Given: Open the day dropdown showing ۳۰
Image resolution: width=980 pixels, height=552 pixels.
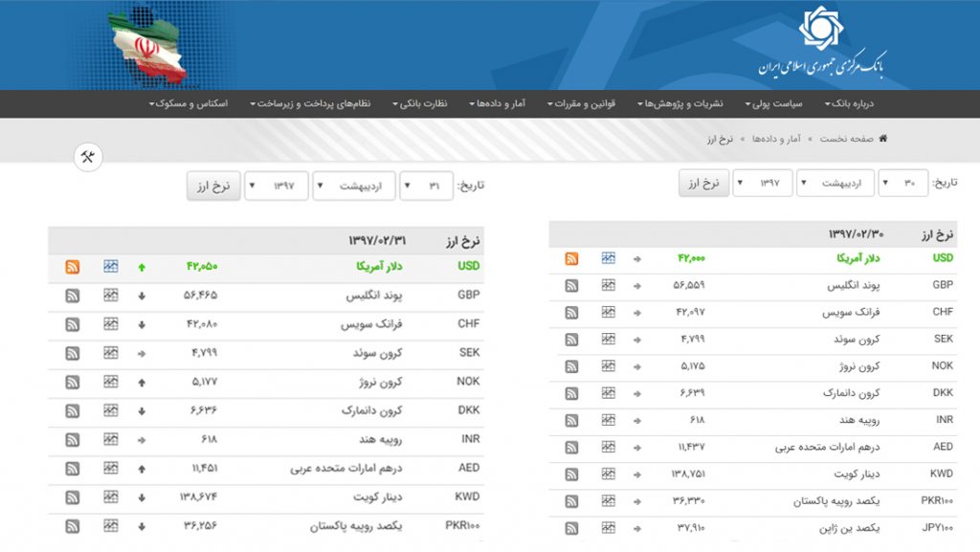Looking at the screenshot, I should [902, 183].
